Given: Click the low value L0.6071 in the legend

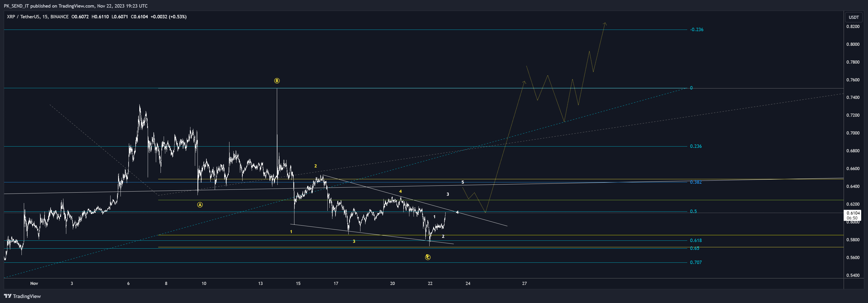Looking at the screenshot, I should pos(120,17).
